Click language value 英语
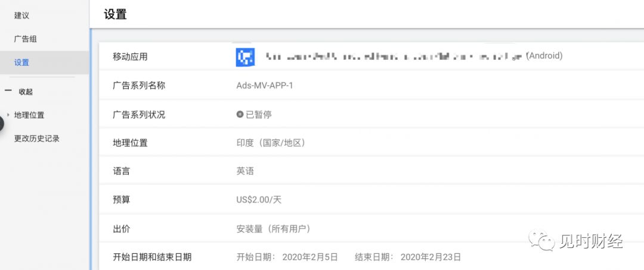Image resolution: width=644 pixels, height=270 pixels. point(245,171)
